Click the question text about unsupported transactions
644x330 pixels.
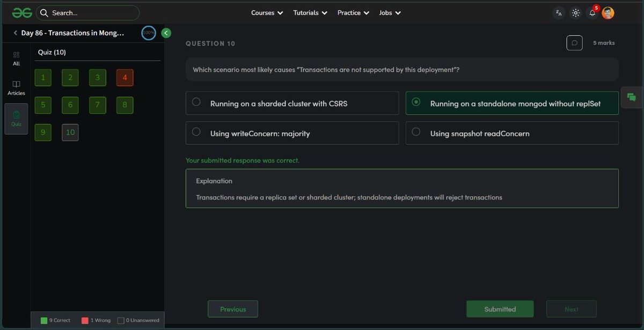(326, 70)
